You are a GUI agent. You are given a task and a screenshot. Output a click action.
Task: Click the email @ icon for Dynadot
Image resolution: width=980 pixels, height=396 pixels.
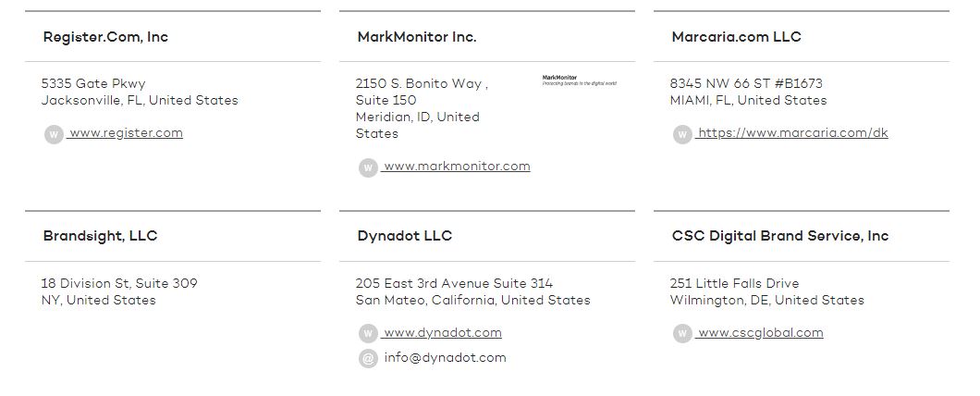click(x=368, y=358)
